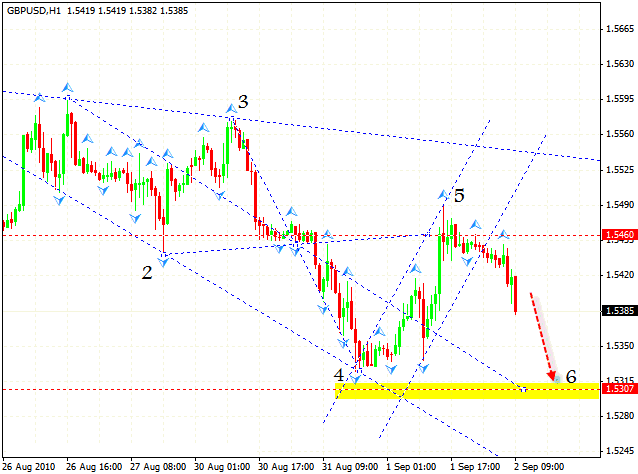638x474 pixels.
Task: Click the topmost fractal arrow at the 26 Aug 16:00 high
Action: [x=68, y=87]
